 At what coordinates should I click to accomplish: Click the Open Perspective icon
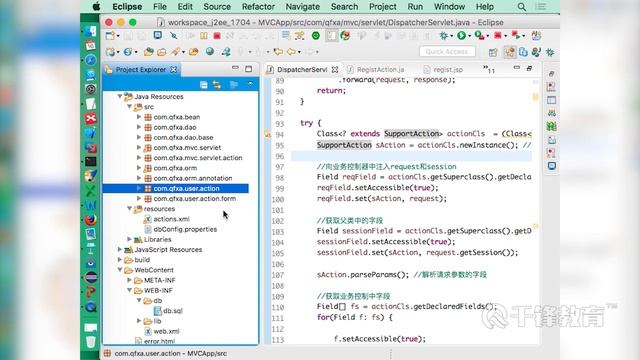tap(493, 52)
